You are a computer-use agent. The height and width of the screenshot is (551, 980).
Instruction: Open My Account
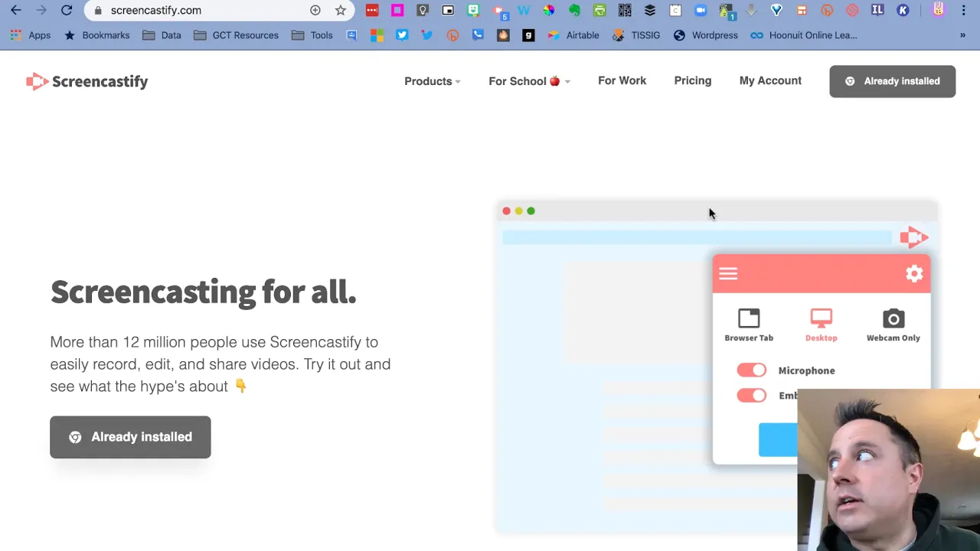770,80
